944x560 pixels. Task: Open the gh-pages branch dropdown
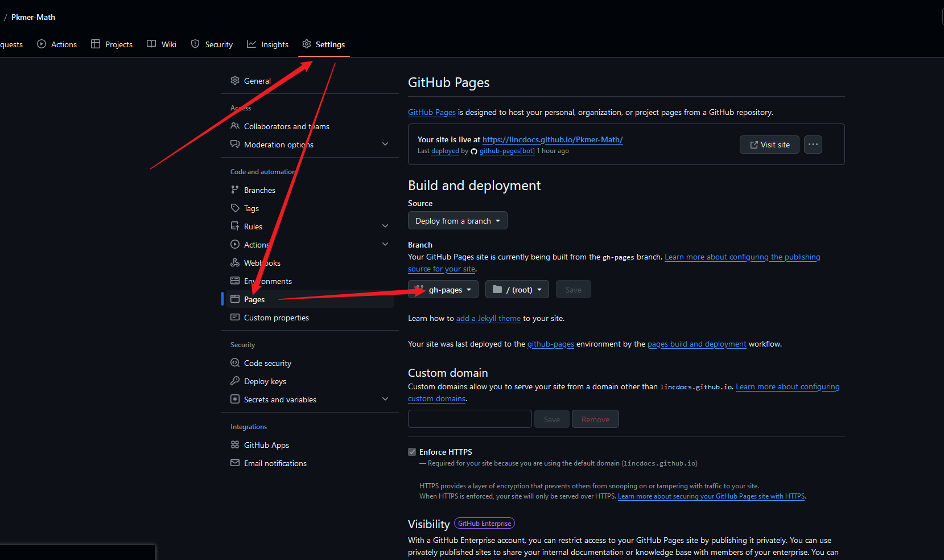tap(443, 289)
